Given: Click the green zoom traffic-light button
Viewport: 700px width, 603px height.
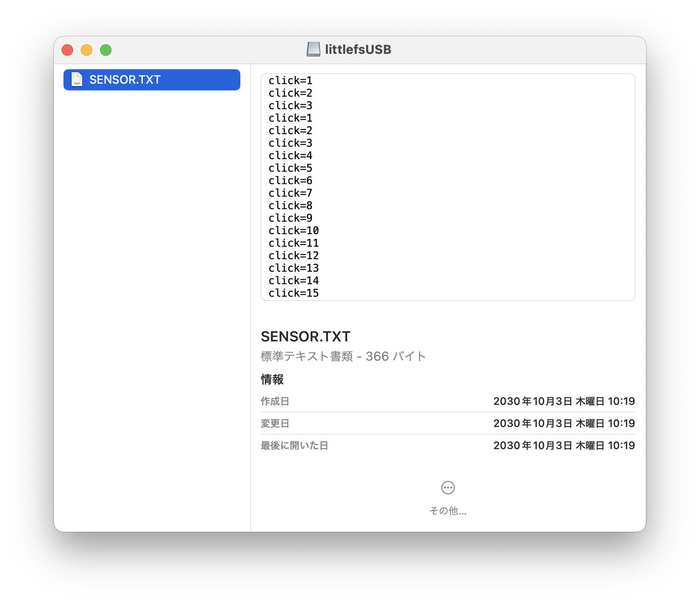Looking at the screenshot, I should pyautogui.click(x=106, y=50).
